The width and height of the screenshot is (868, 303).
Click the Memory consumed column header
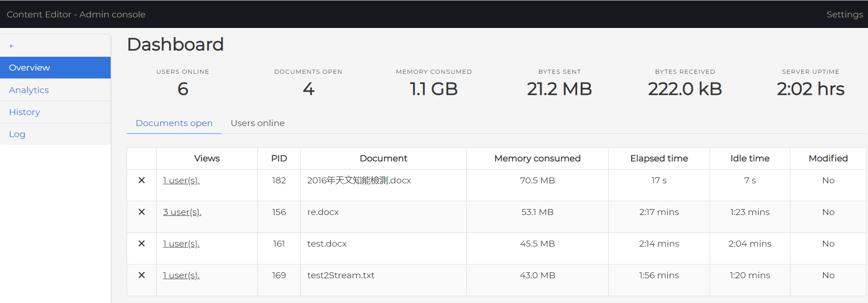(x=537, y=159)
